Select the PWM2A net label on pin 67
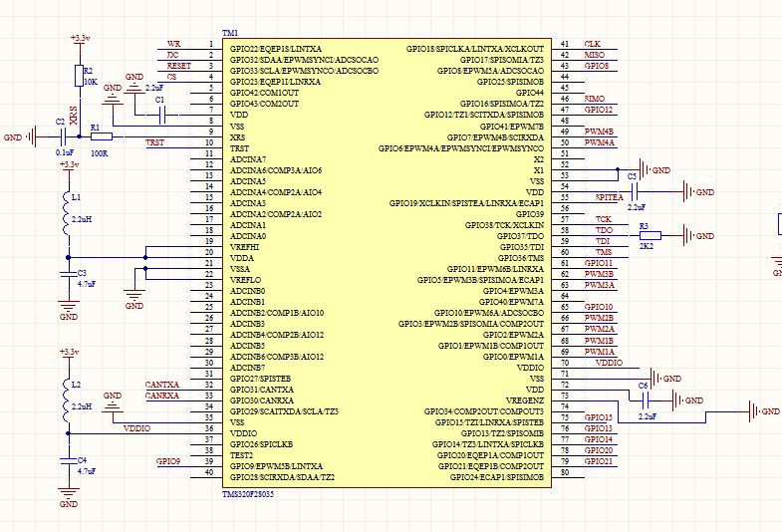The height and width of the screenshot is (532, 782). [600, 329]
